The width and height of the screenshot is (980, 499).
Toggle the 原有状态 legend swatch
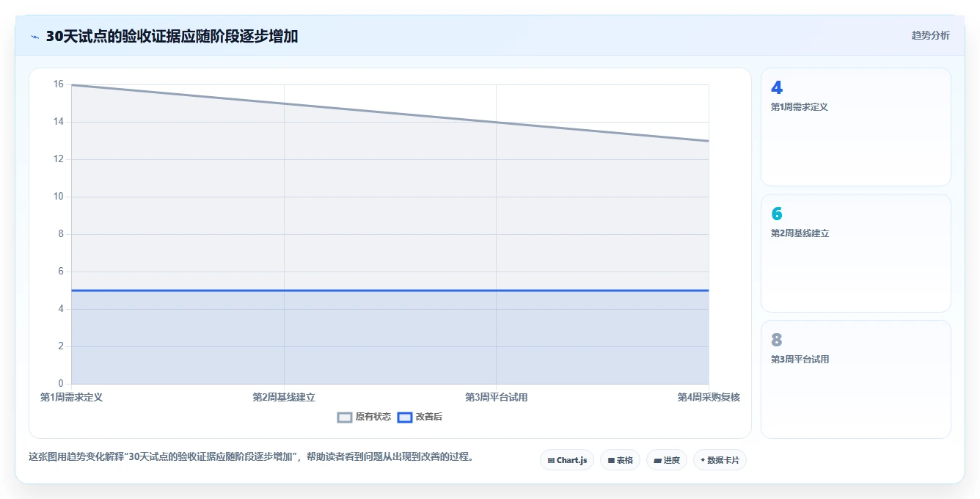point(345,417)
